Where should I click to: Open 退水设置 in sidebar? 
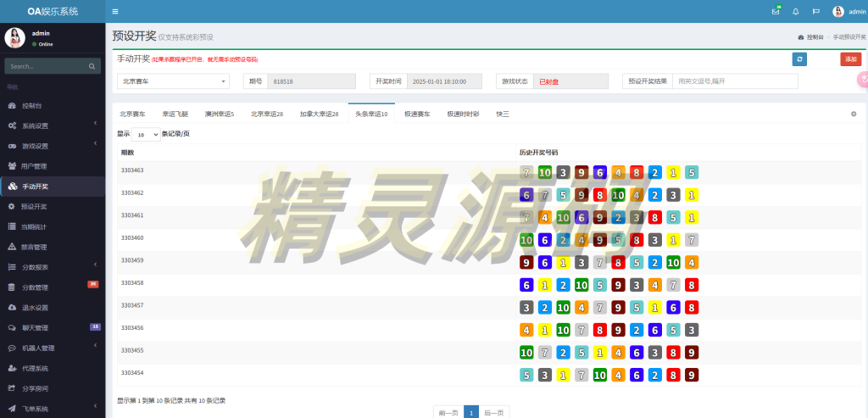pos(53,308)
